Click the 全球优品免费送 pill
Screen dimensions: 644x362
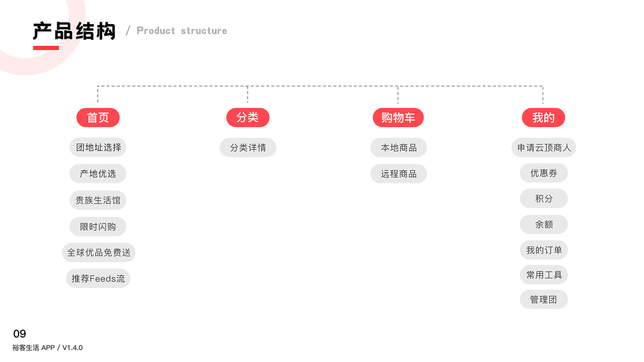98,253
